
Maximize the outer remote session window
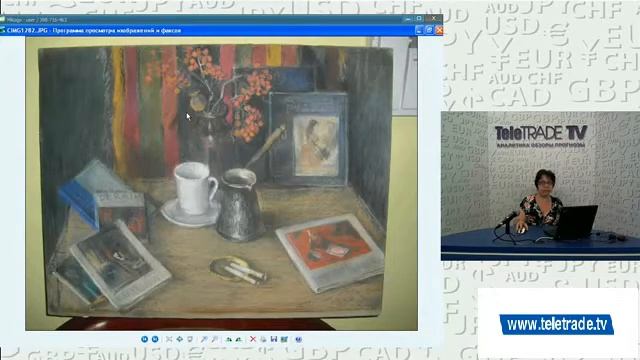click(419, 19)
